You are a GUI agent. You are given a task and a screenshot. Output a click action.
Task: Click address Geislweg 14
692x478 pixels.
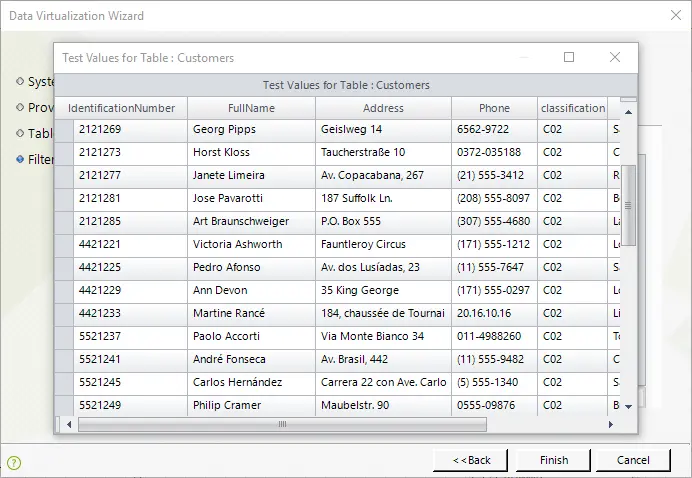coord(383,131)
